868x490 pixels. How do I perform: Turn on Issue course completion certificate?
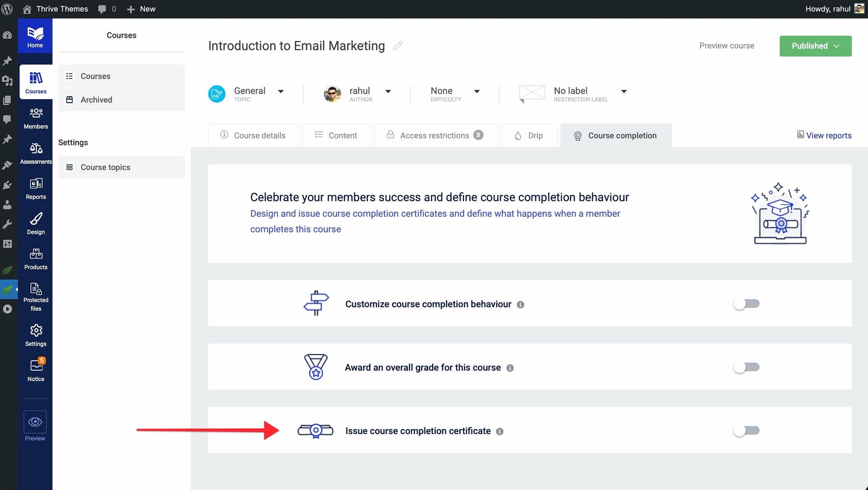[746, 431]
